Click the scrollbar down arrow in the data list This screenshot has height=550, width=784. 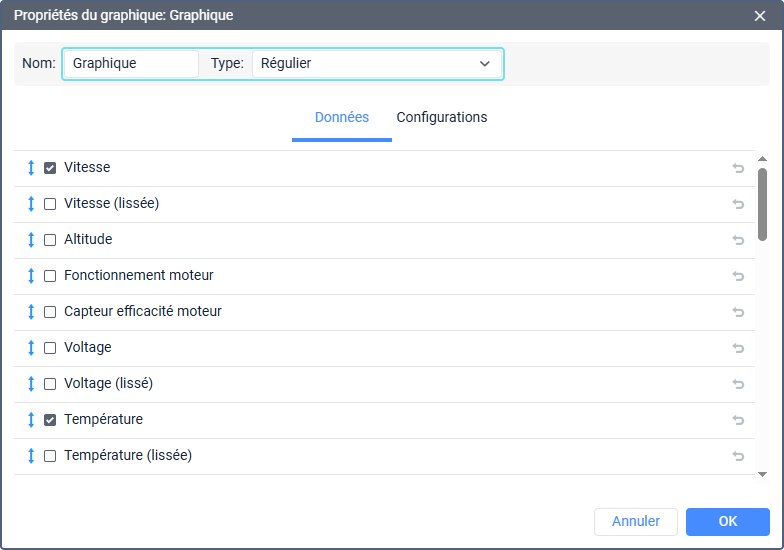pos(762,474)
